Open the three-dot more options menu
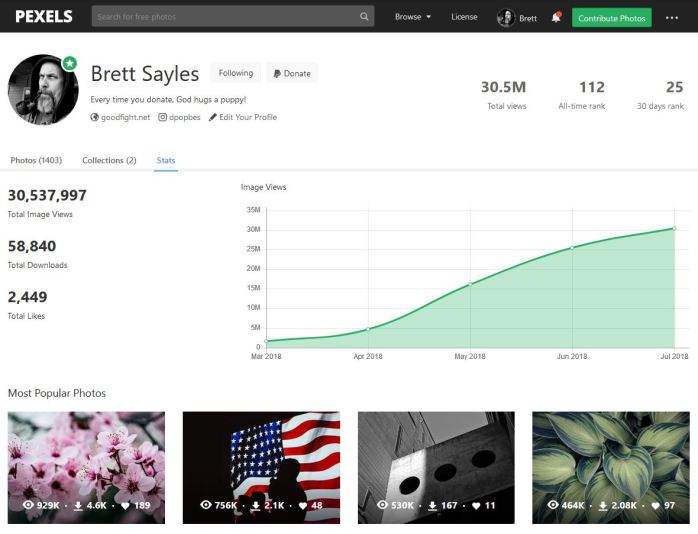The height and width of the screenshot is (534, 698). (x=672, y=17)
